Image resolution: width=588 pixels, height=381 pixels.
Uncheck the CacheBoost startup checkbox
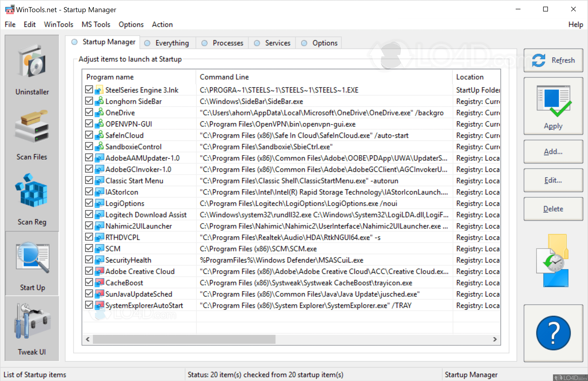point(89,282)
